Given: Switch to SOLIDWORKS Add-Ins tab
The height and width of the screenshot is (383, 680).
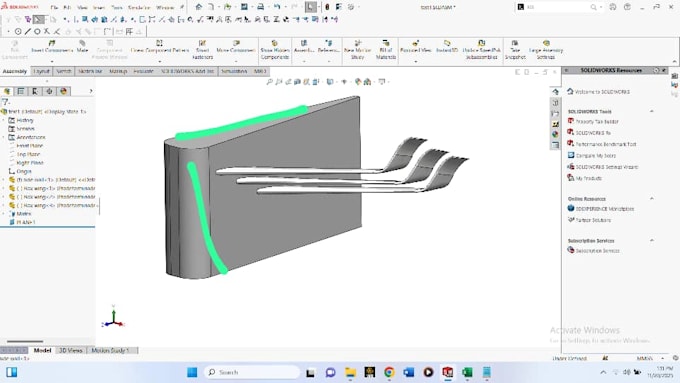Looking at the screenshot, I should tap(188, 71).
